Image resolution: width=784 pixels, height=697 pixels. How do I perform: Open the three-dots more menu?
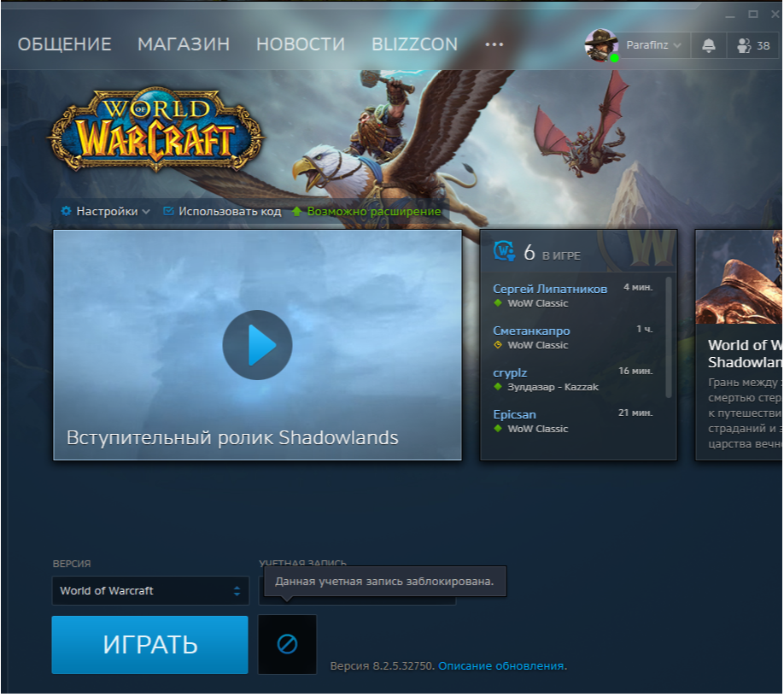(494, 44)
